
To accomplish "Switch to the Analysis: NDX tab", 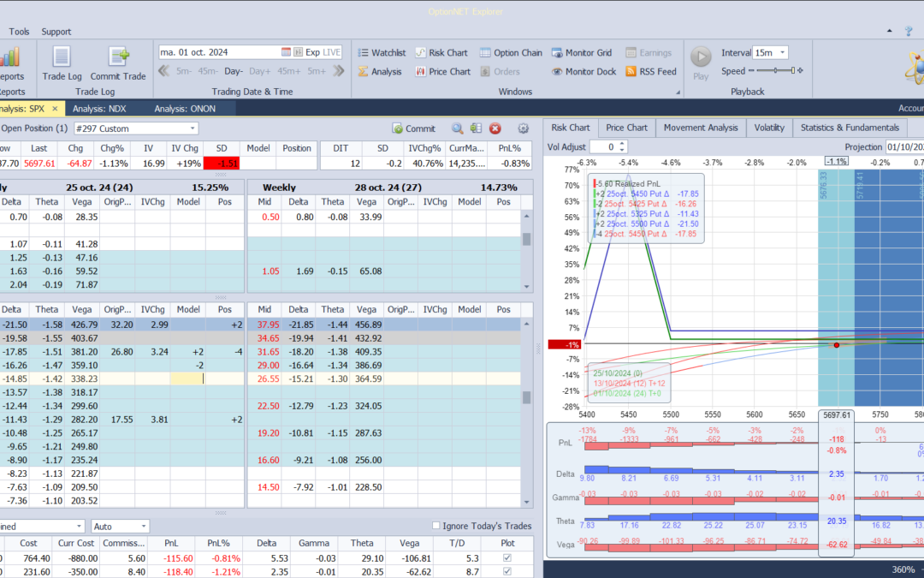I will tap(100, 109).
